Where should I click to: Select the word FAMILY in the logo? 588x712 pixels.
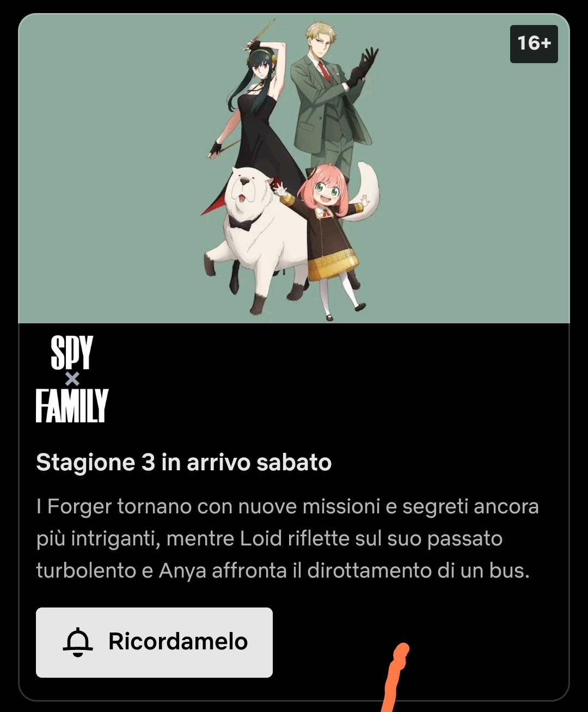(x=72, y=406)
